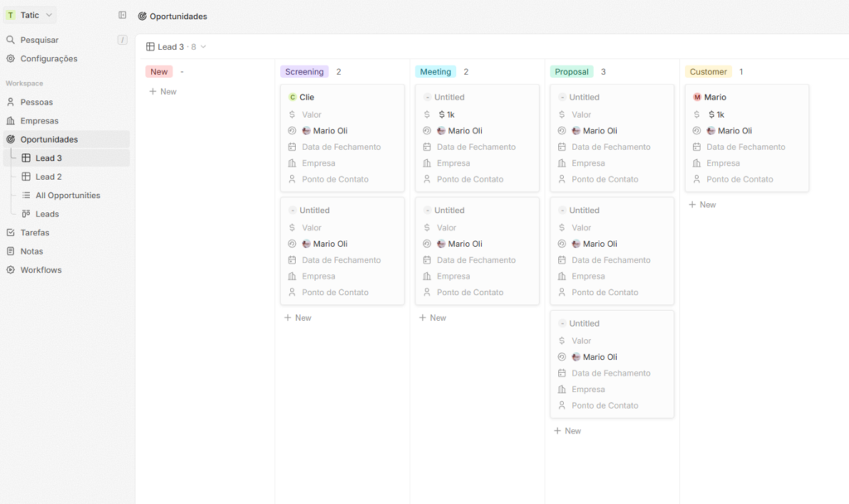Select Lead 2 view in sidebar
This screenshot has height=504, width=849.
pyautogui.click(x=48, y=177)
